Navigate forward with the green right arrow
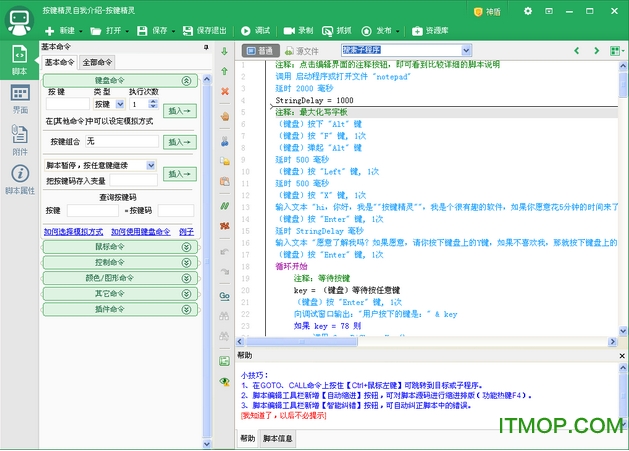Viewport: 629px width, 451px height. pos(596,51)
